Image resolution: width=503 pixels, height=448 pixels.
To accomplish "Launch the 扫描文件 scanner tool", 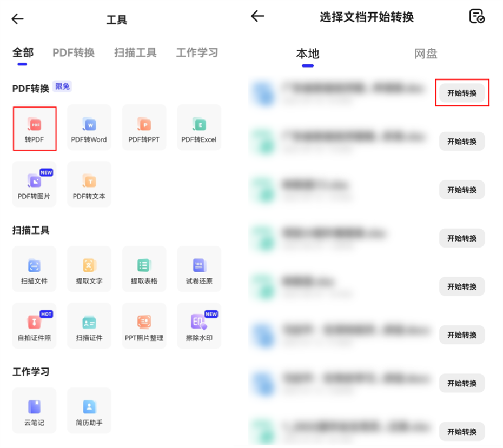I will (34, 269).
